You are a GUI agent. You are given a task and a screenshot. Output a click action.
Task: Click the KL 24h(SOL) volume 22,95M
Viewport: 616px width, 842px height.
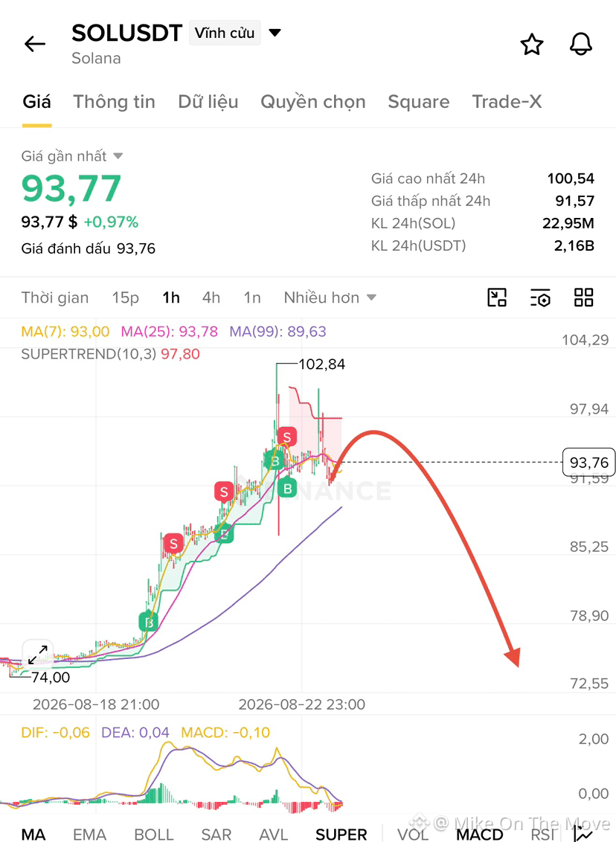568,223
